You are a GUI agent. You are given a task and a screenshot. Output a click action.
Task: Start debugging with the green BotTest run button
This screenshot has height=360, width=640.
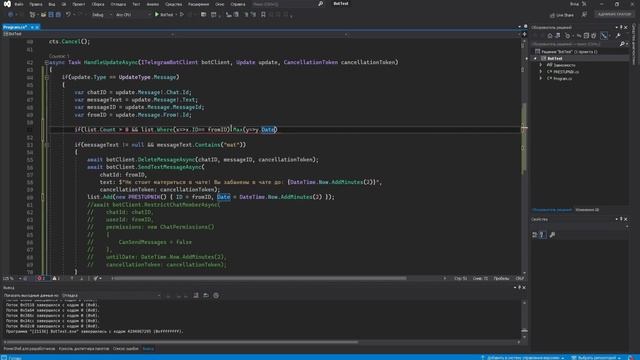[164, 15]
